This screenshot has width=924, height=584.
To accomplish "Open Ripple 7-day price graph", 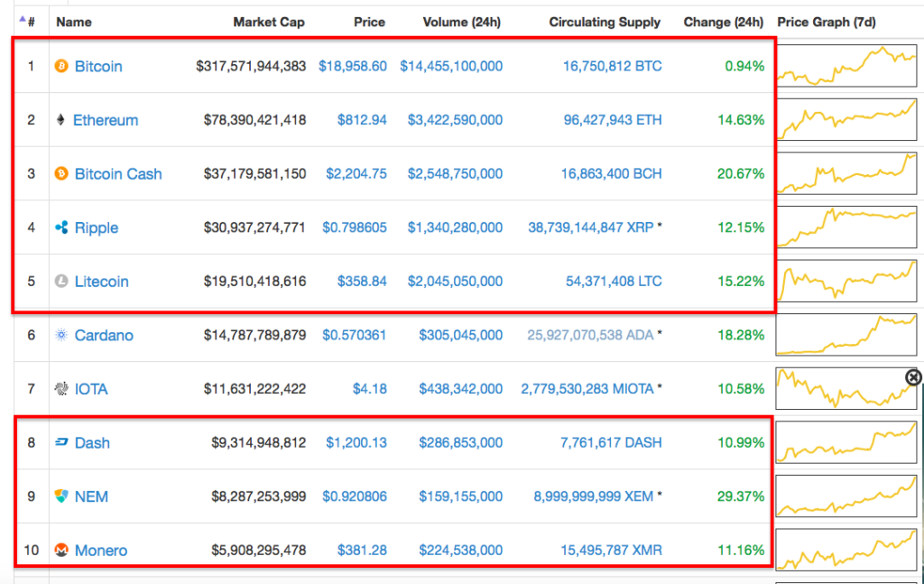I will click(846, 227).
